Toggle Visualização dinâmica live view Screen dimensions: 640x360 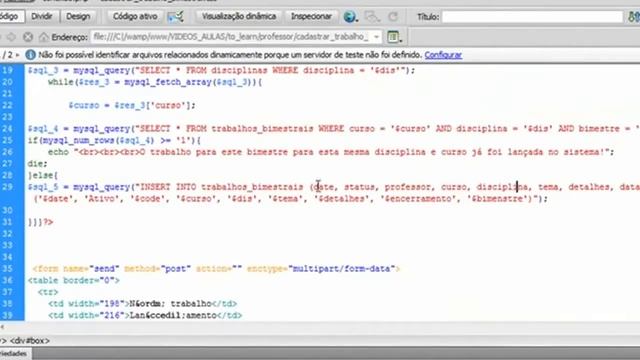[239, 16]
